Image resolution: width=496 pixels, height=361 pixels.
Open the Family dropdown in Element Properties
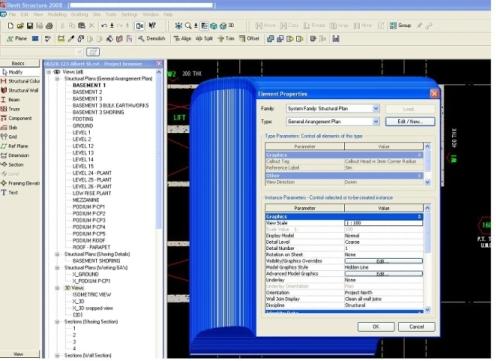pyautogui.click(x=376, y=108)
